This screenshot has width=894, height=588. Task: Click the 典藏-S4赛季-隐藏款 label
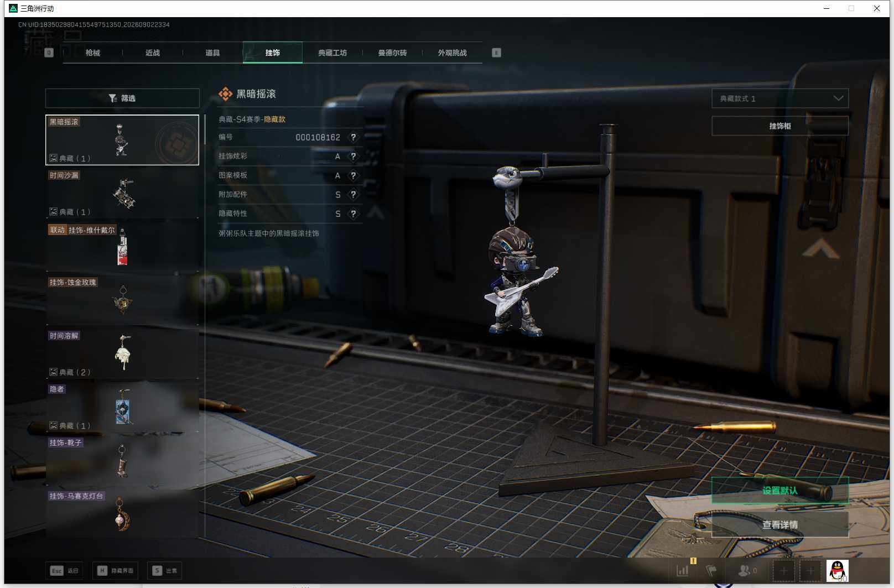point(252,119)
